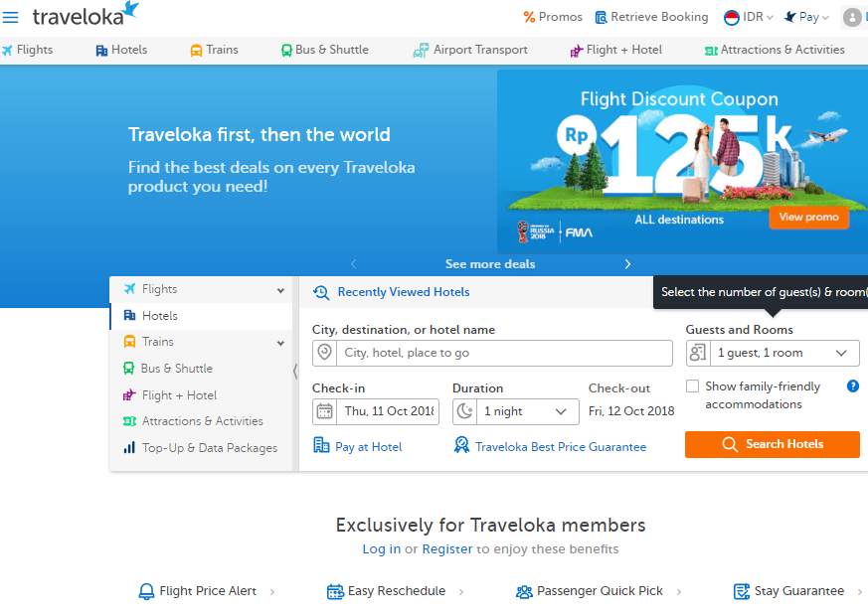Open the hamburger menu

pos(11,17)
